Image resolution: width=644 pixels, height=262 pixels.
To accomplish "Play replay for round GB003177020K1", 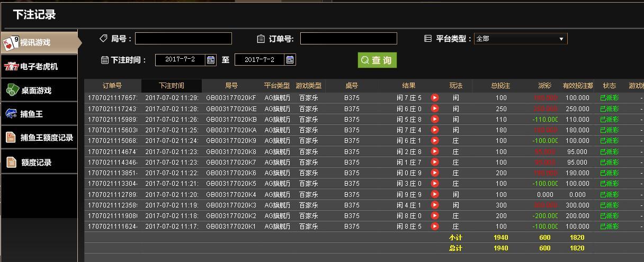I will 435,227.
